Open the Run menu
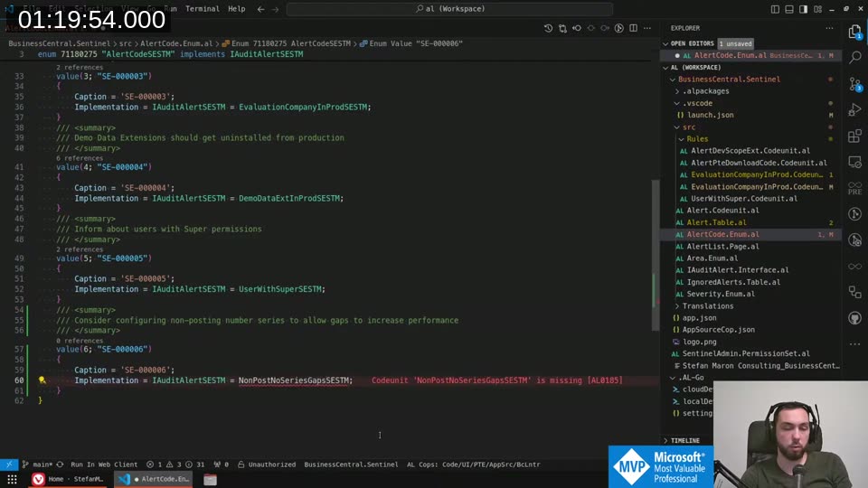 point(171,9)
